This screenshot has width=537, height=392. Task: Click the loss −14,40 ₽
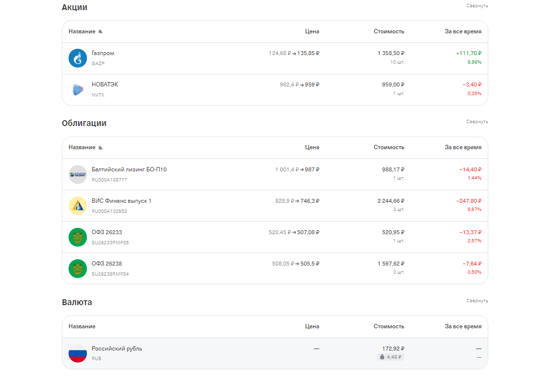tap(470, 169)
